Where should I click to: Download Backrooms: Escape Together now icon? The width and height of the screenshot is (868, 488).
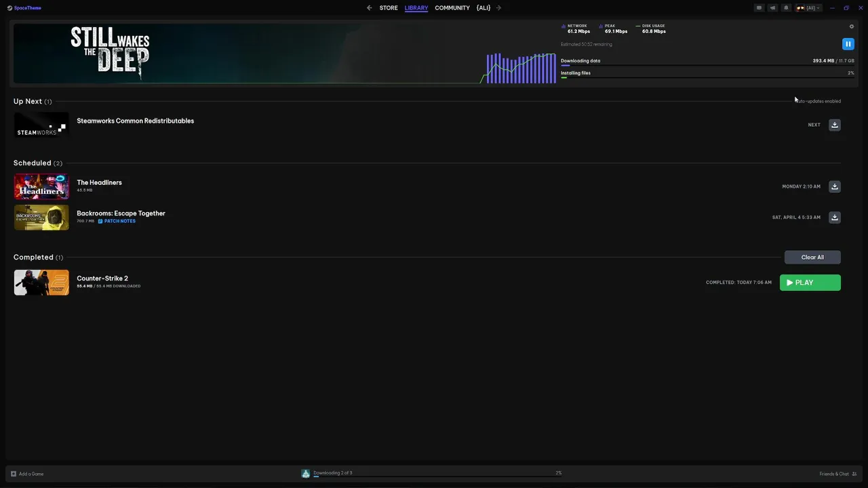[x=835, y=218]
